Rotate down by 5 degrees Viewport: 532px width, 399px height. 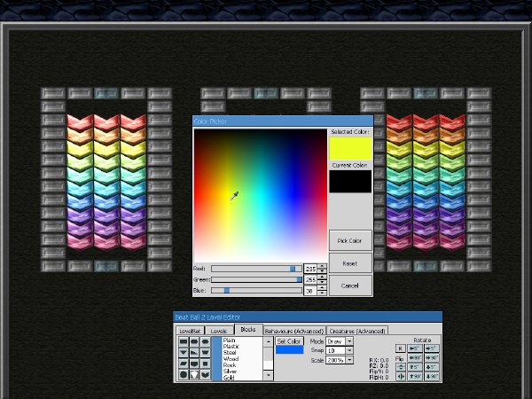click(x=431, y=367)
